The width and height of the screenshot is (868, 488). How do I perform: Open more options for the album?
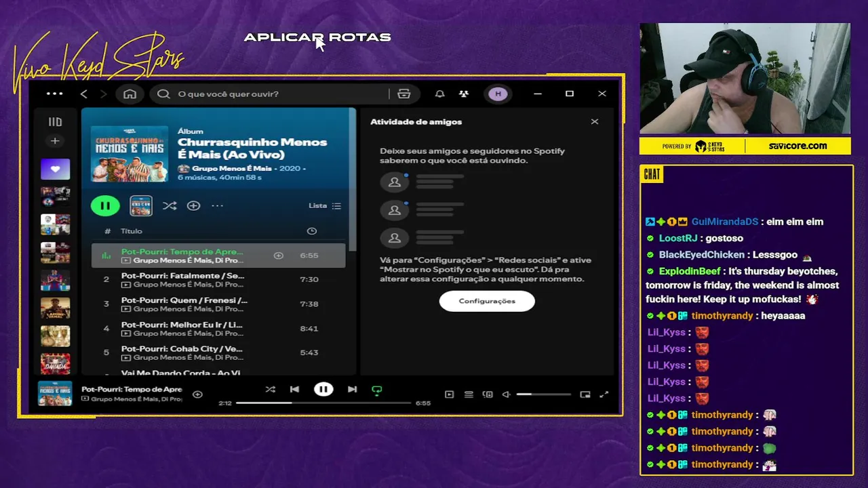[x=217, y=205]
